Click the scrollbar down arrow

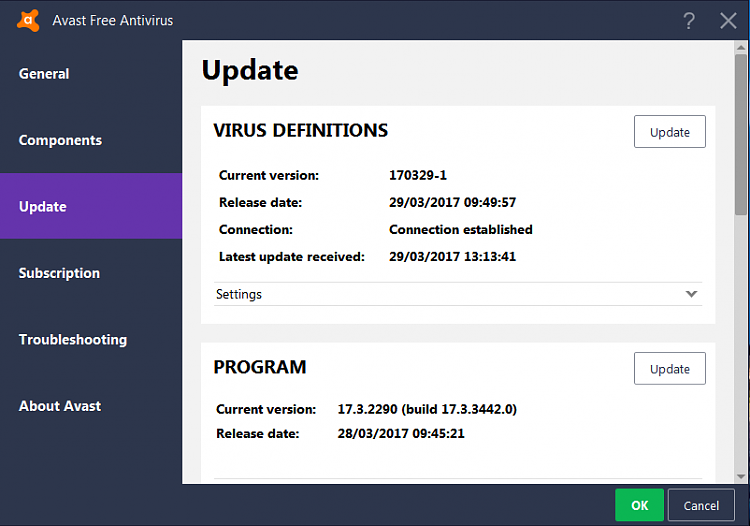[x=741, y=476]
